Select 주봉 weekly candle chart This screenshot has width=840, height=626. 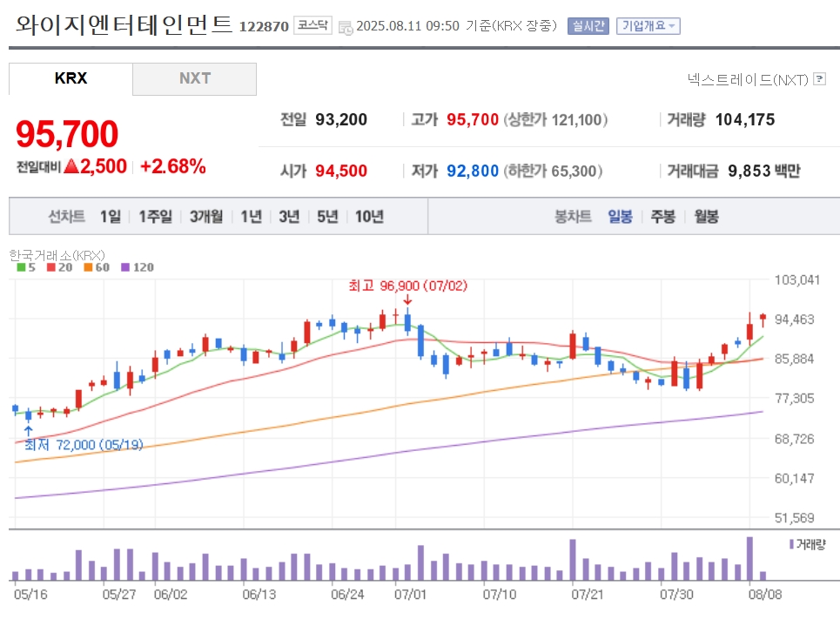tap(662, 217)
